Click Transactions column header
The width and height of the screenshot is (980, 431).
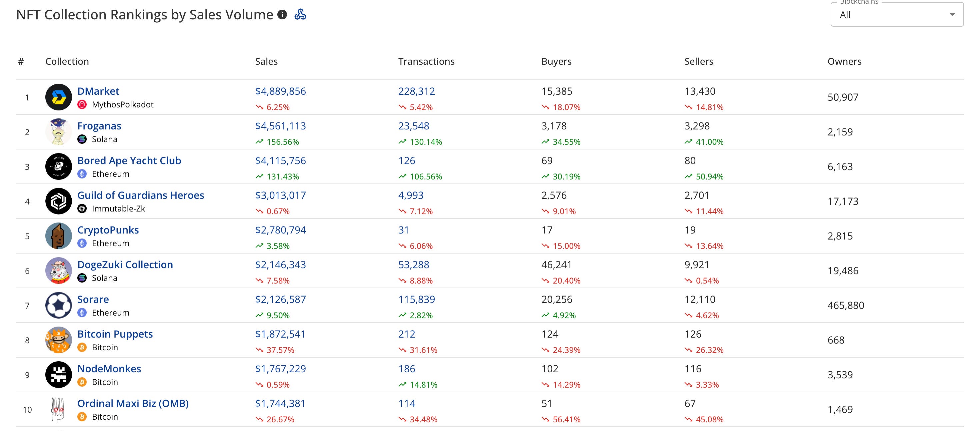tap(426, 61)
